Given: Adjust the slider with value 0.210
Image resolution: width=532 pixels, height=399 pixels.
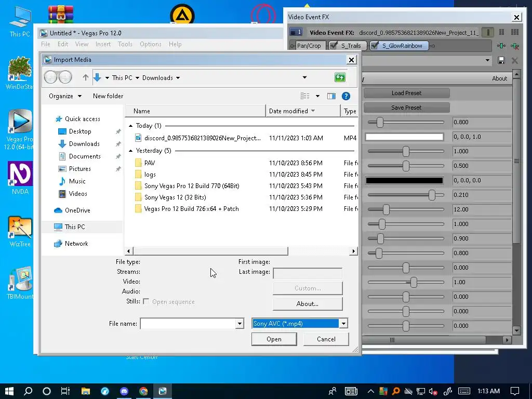Looking at the screenshot, I should (x=432, y=195).
